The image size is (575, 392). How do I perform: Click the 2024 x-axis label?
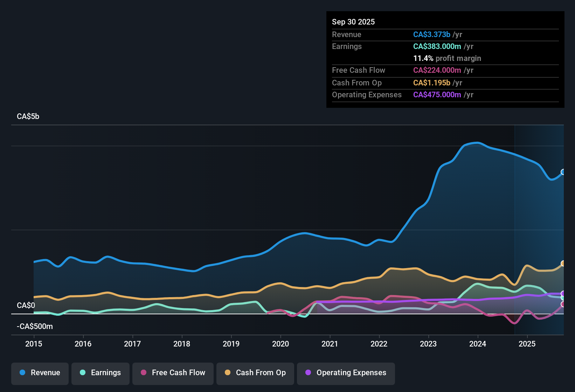[x=478, y=344]
